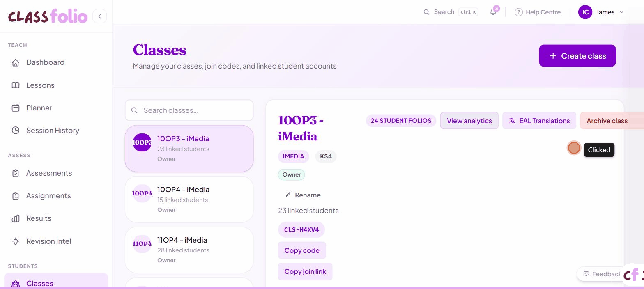Click the 28 linked students text
The width and height of the screenshot is (644, 289).
(x=183, y=250)
